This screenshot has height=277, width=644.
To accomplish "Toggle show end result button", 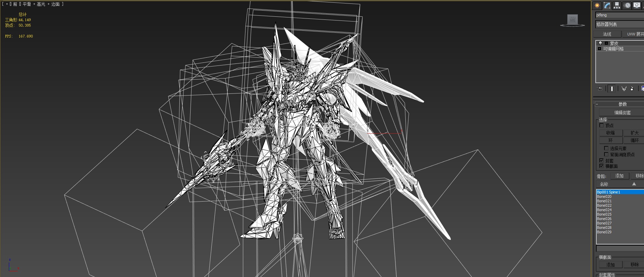I will pyautogui.click(x=612, y=89).
